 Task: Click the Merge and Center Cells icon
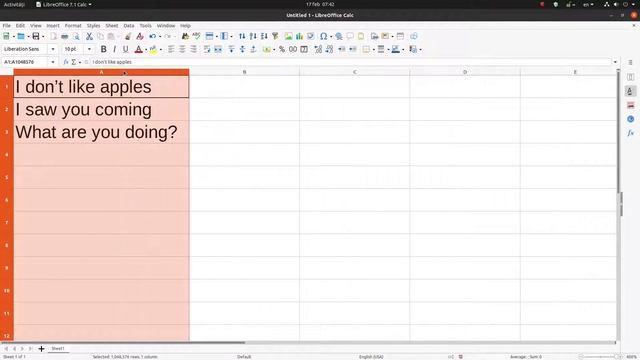pos(218,49)
